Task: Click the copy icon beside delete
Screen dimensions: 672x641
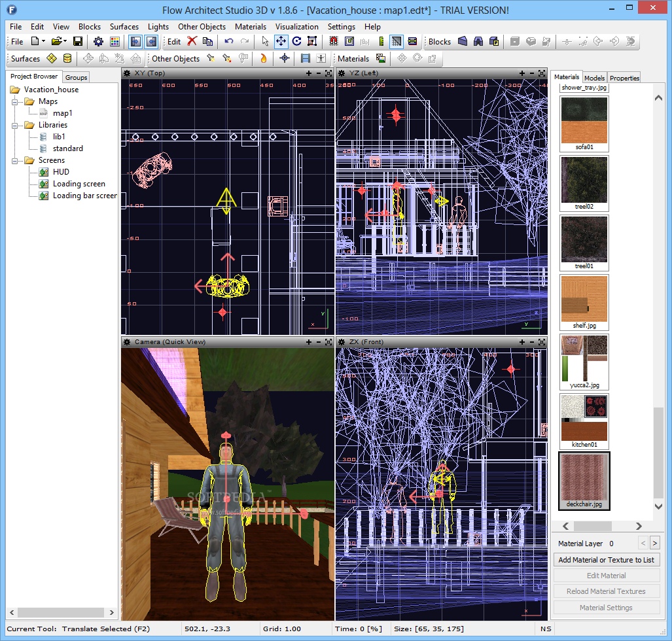Action: pyautogui.click(x=208, y=42)
